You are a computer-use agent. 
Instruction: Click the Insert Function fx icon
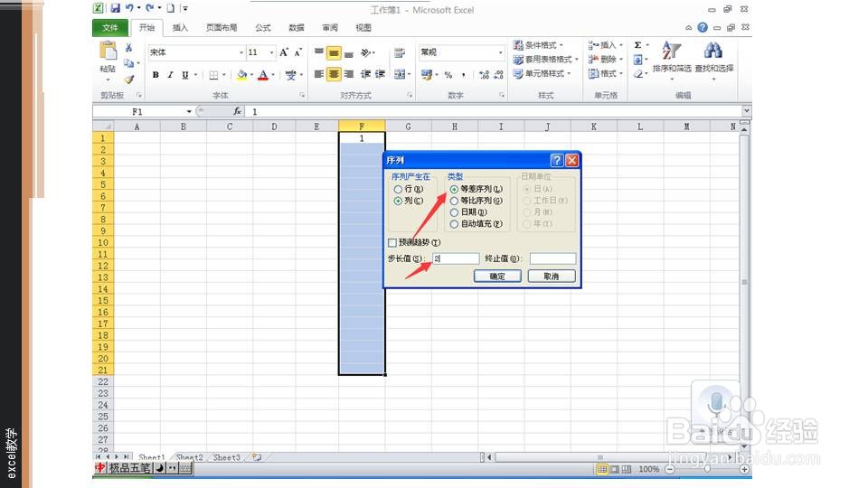point(237,111)
